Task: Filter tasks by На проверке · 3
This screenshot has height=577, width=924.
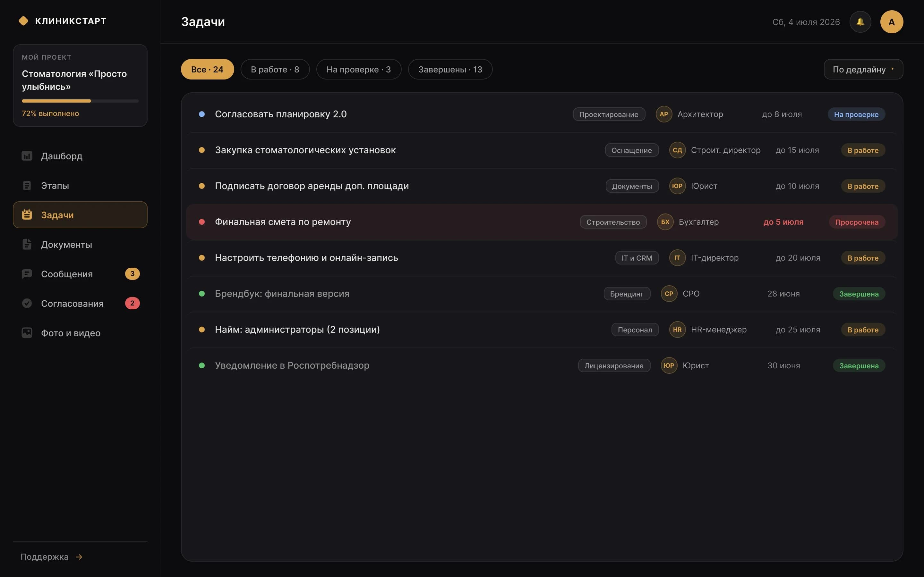Action: [x=358, y=69]
